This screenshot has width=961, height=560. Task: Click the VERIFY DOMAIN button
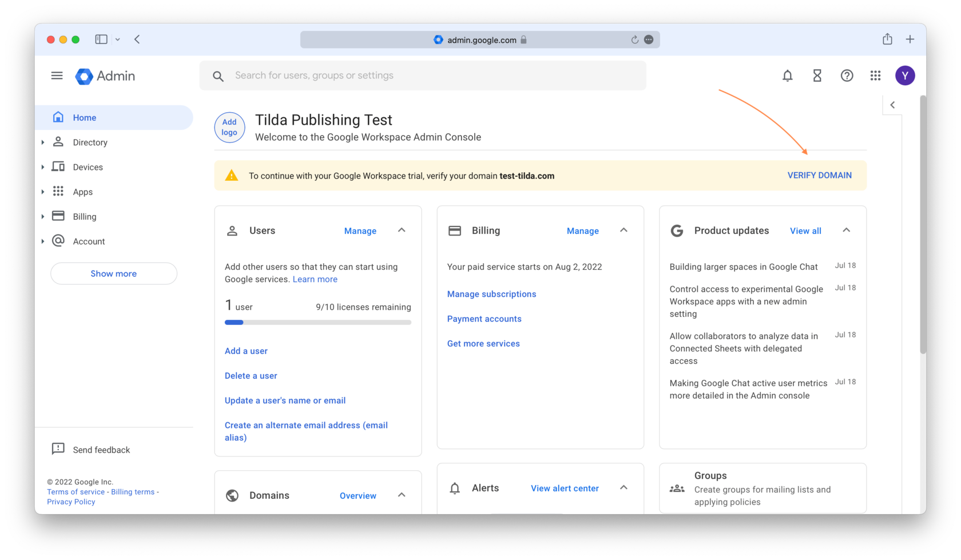tap(819, 175)
